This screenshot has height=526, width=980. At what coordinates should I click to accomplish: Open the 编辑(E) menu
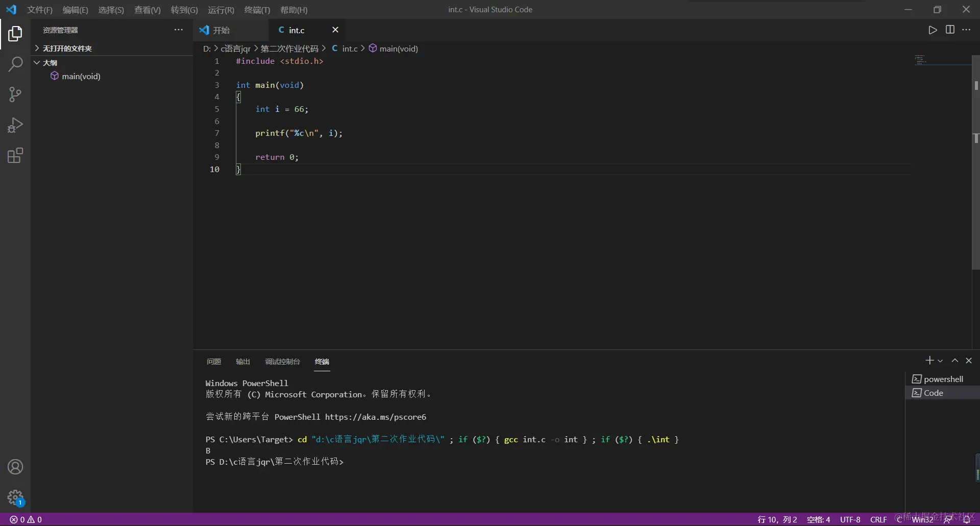coord(76,10)
